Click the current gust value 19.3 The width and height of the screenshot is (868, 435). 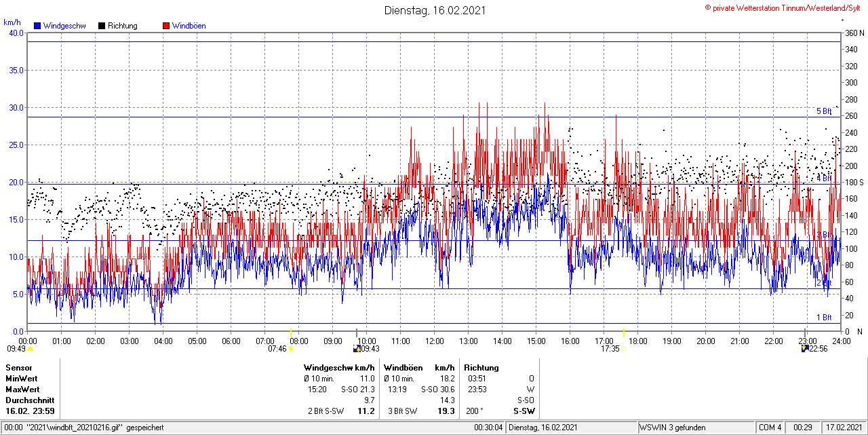tap(446, 411)
